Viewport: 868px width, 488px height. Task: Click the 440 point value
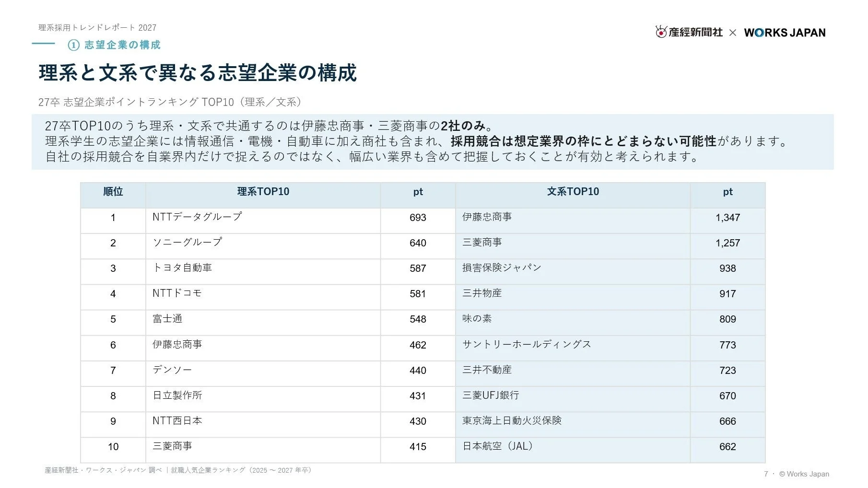click(x=418, y=371)
